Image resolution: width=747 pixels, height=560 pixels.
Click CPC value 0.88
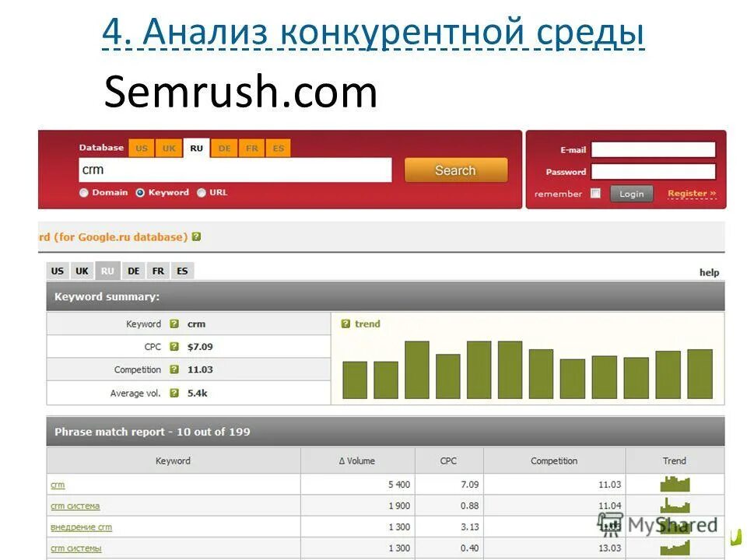coord(469,506)
